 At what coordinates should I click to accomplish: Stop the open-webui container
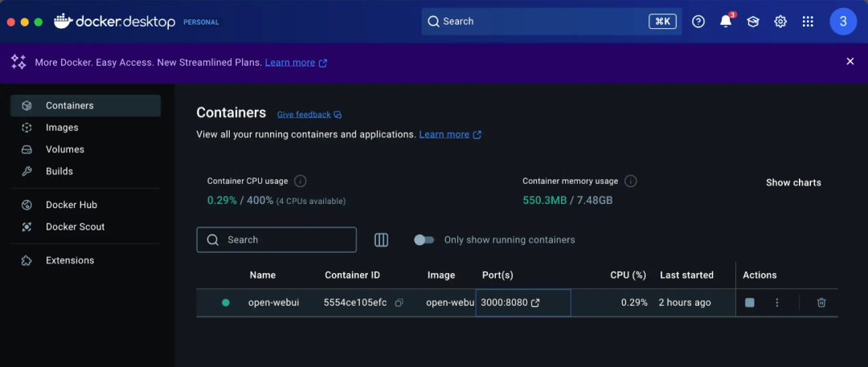pyautogui.click(x=750, y=303)
